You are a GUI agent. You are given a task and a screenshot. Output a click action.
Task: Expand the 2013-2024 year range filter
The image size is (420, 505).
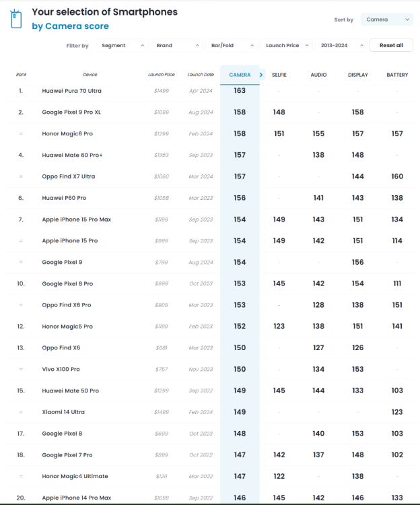341,46
